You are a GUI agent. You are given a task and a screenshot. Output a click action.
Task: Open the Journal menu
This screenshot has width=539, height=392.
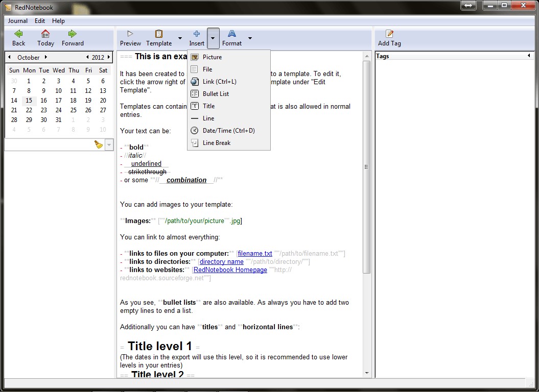point(18,21)
